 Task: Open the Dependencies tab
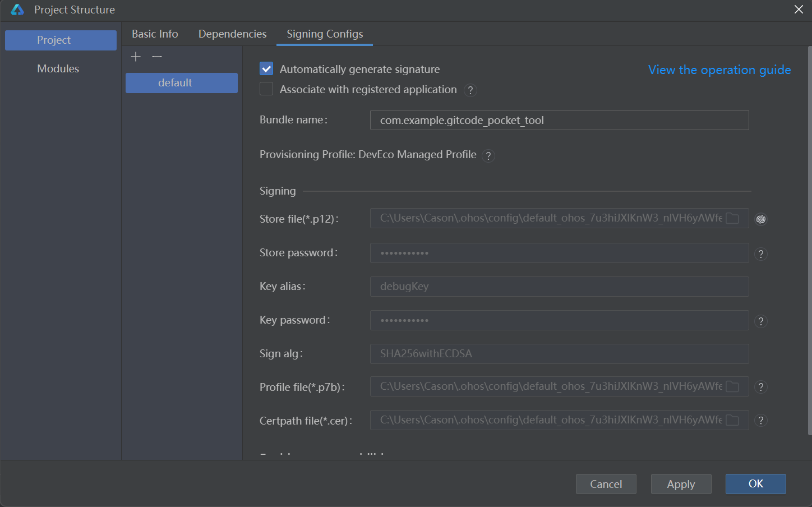[x=232, y=34]
